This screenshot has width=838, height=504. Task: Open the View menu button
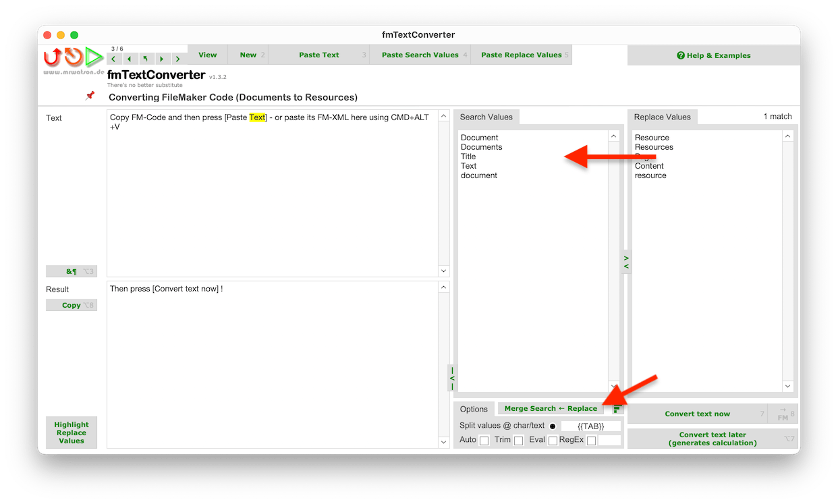point(207,55)
